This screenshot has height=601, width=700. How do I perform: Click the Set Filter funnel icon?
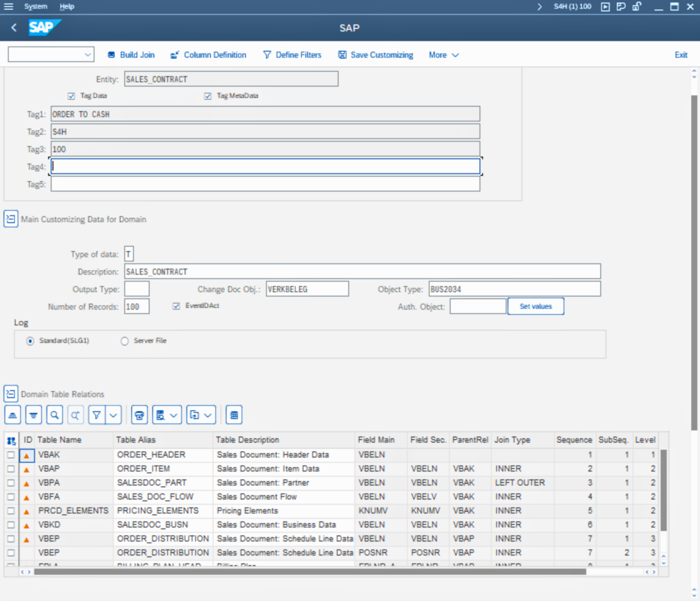[x=97, y=415]
